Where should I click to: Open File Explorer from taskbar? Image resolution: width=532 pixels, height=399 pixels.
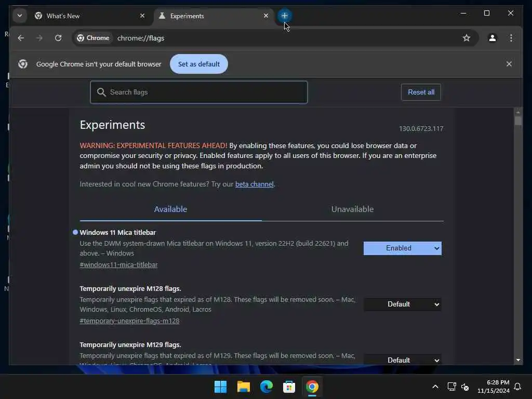point(243,387)
